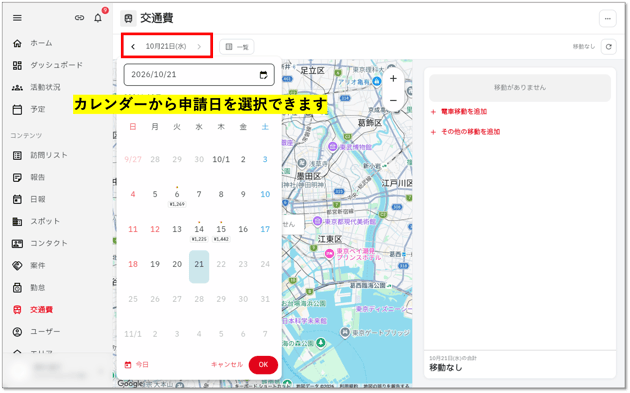
Task: Click the link chain icon
Action: click(x=80, y=18)
